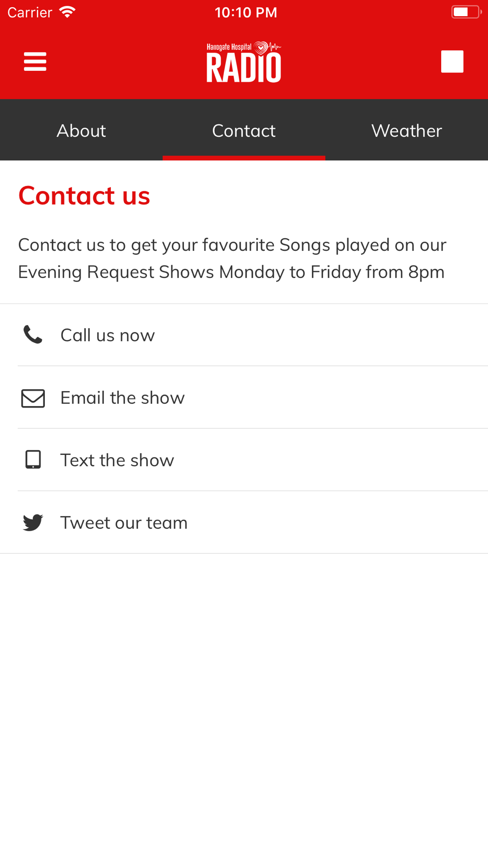Tap the Wi-Fi signal icon
This screenshot has height=868, width=488.
click(67, 12)
